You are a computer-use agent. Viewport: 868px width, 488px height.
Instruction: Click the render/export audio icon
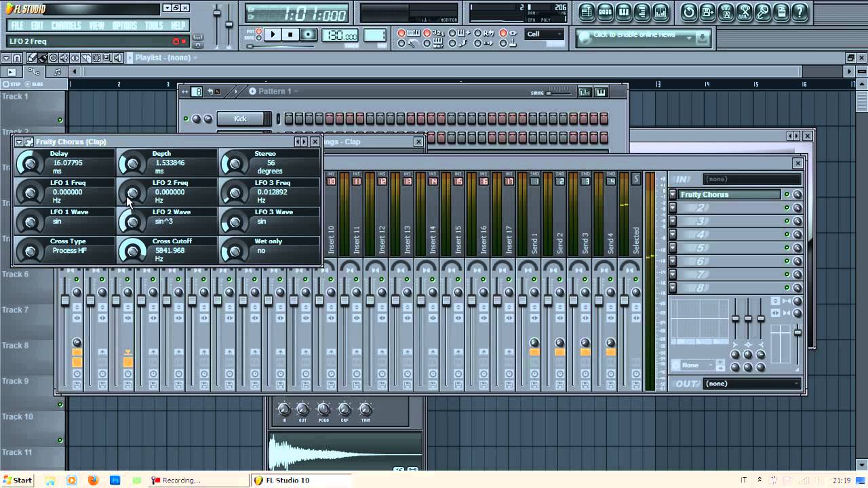pyautogui.click(x=726, y=12)
